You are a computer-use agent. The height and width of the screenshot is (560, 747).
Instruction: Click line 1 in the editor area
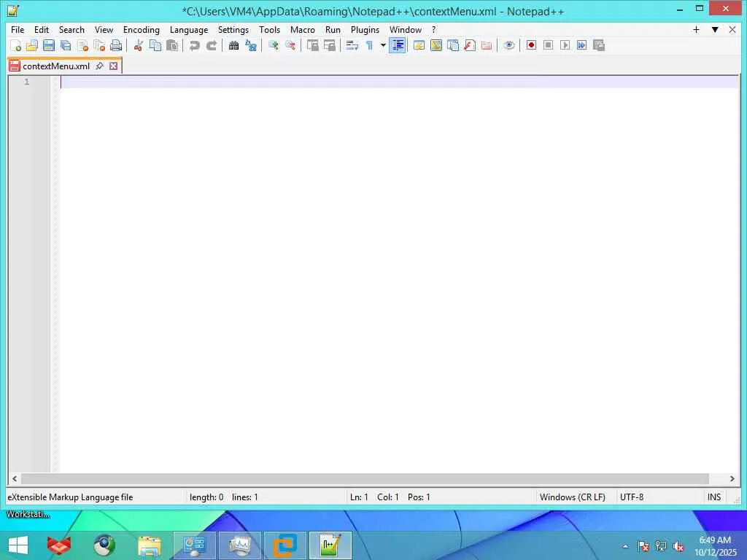(x=399, y=82)
